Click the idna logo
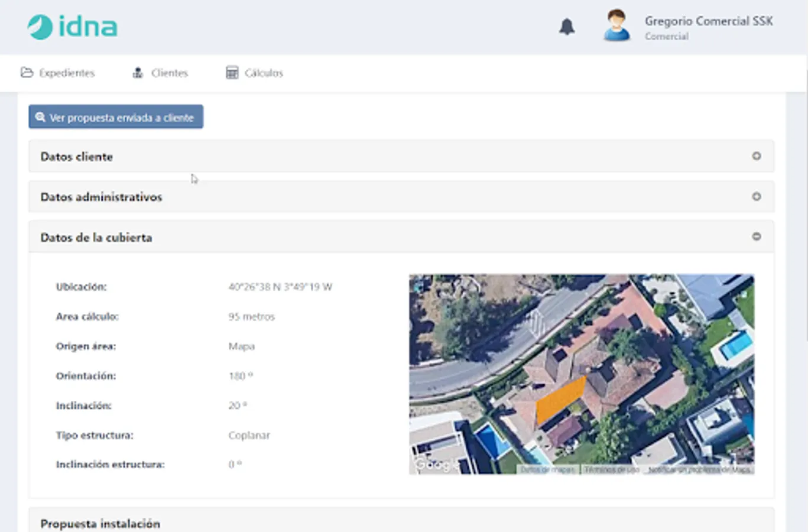Image resolution: width=808 pixels, height=532 pixels. [x=72, y=27]
